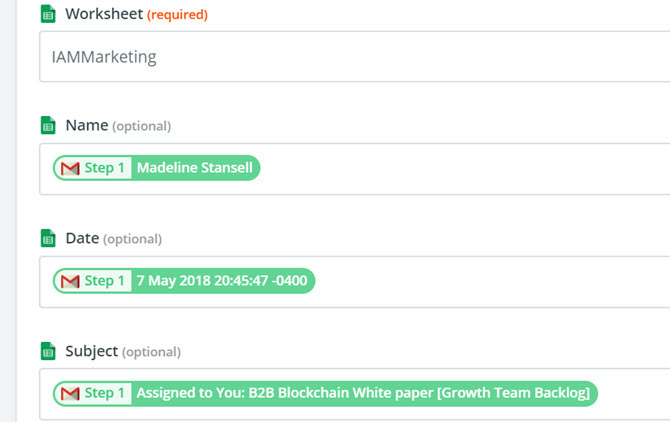Image resolution: width=670 pixels, height=422 pixels.
Task: Click the Gmail icon in the Subject pill
Action: click(70, 393)
